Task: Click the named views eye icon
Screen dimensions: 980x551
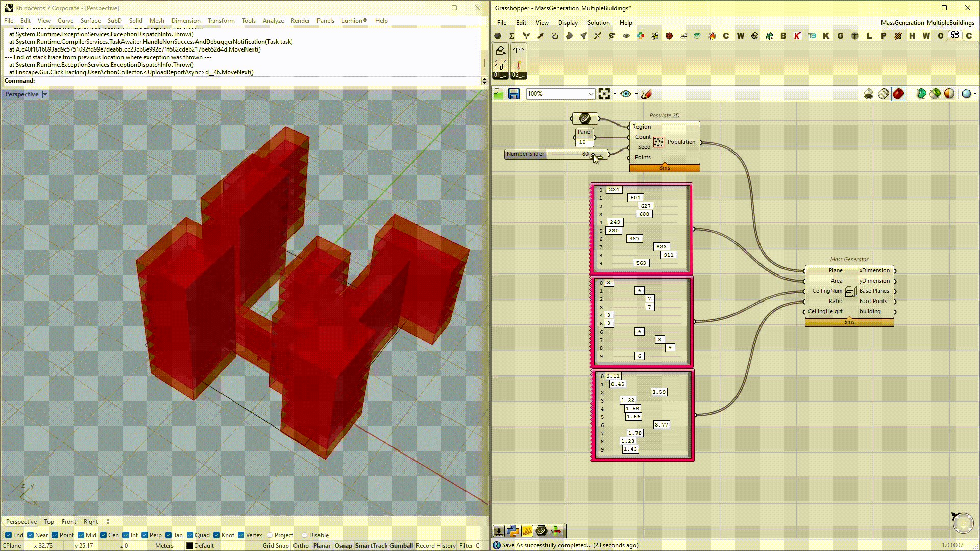Action: 625,94
